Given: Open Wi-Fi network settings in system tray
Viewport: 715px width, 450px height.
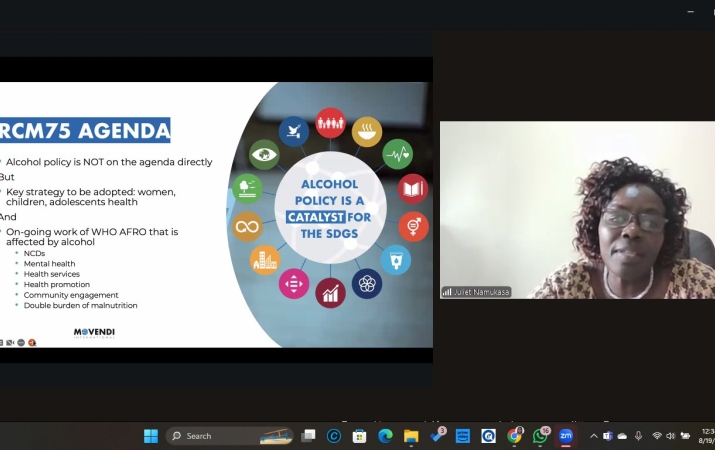Looking at the screenshot, I should pyautogui.click(x=657, y=436).
